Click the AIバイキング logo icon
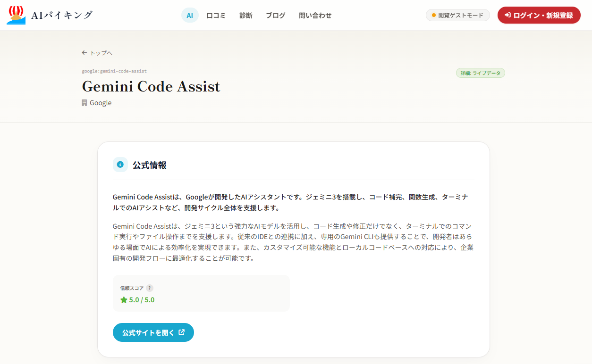Image resolution: width=592 pixels, height=364 pixels. point(16,15)
